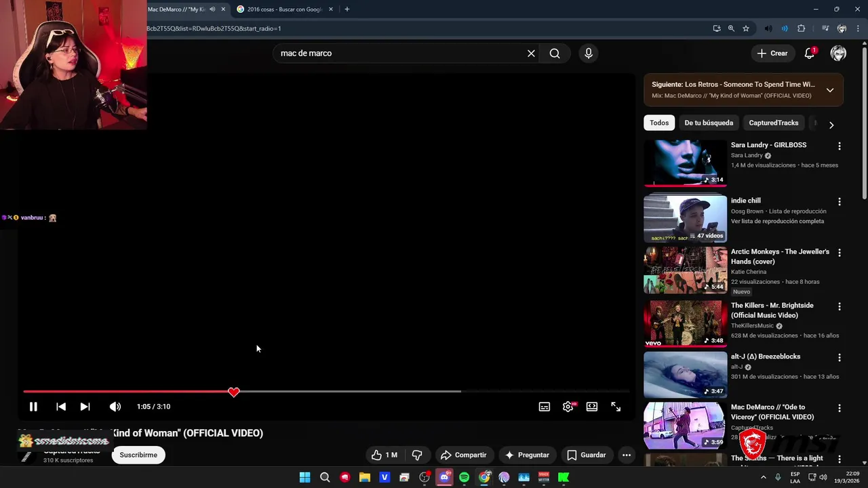Open indie chill playlist thumbnail
Image resolution: width=868 pixels, height=488 pixels.
pyautogui.click(x=685, y=218)
